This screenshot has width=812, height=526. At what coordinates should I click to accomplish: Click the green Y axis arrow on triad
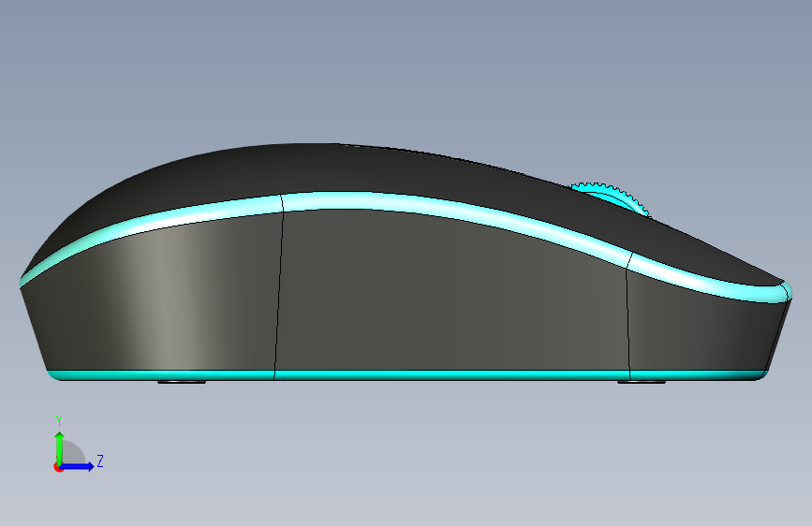pos(60,447)
